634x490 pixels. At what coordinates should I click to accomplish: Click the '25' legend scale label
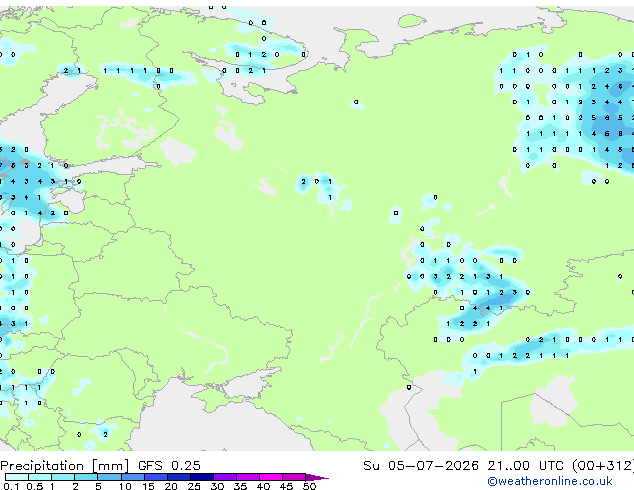coord(194,486)
